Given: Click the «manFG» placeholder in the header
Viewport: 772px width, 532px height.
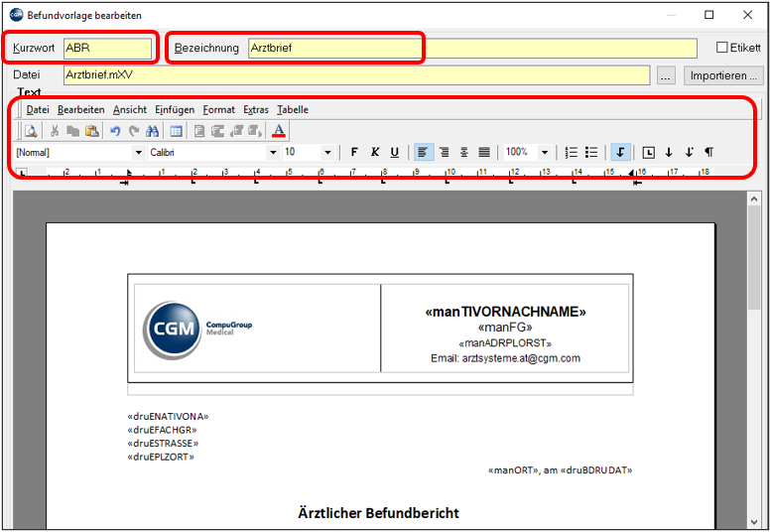Looking at the screenshot, I should [505, 328].
